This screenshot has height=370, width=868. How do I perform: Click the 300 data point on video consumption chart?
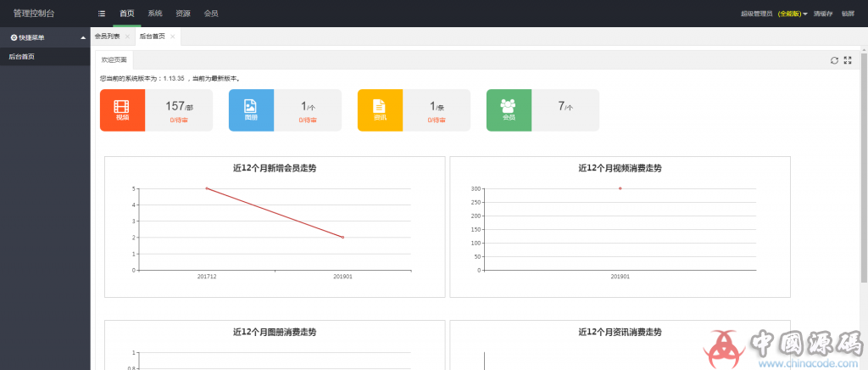point(620,188)
